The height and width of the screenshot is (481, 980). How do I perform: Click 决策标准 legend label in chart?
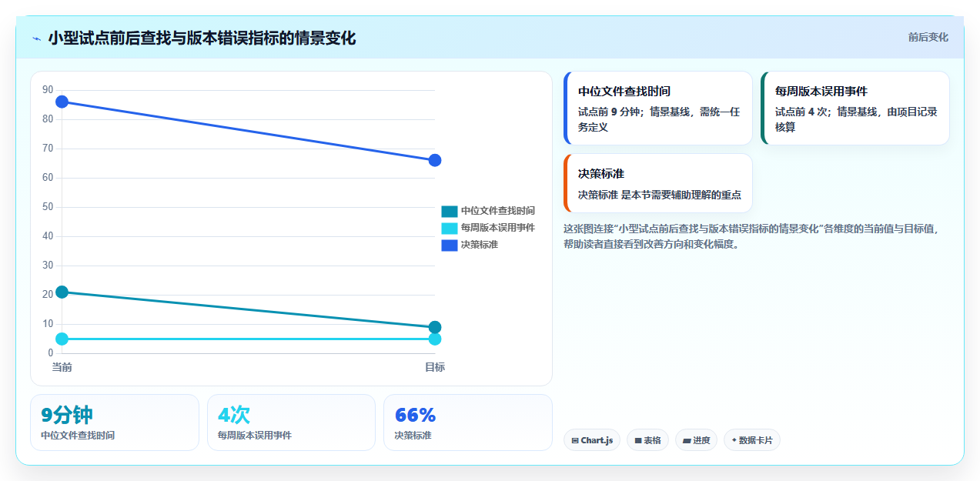pyautogui.click(x=480, y=245)
